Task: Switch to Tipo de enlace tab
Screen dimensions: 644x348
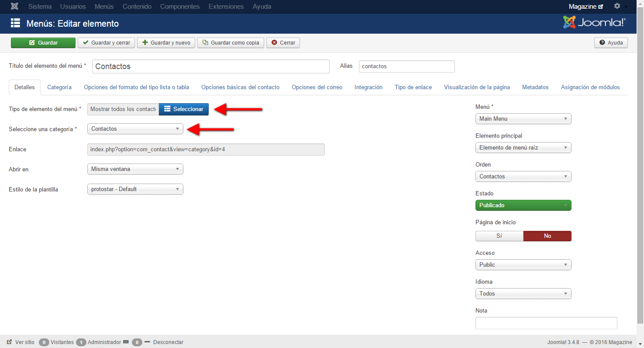Action: click(413, 87)
